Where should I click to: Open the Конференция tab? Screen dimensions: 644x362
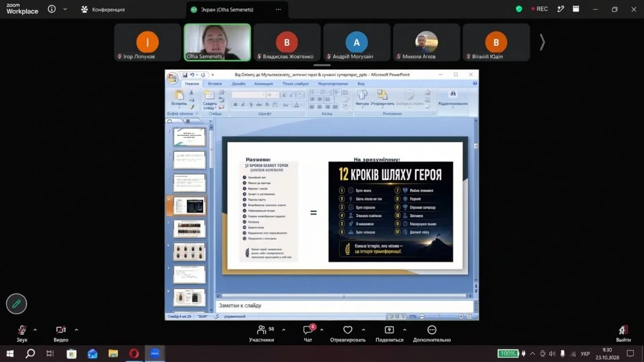[103, 9]
